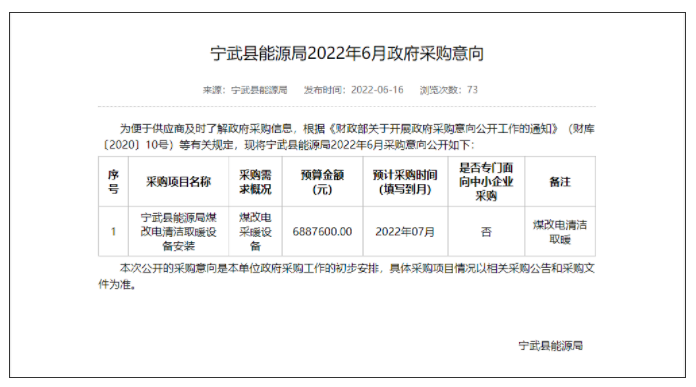Viewport: 696px width, 387px height.
Task: Click the signature 宁武县能源局 at bottom right
Action: 550,346
